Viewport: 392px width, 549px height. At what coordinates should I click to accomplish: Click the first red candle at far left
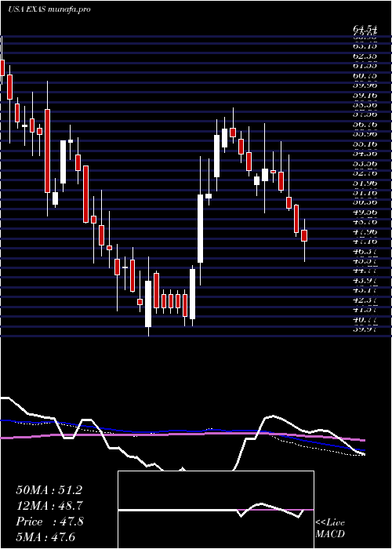(2, 67)
